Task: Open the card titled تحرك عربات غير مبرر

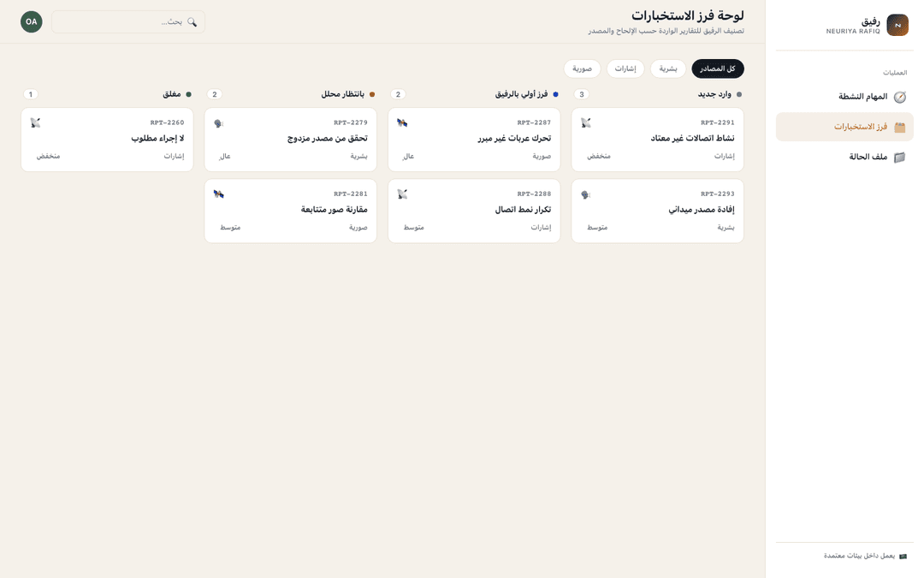Action: (474, 140)
